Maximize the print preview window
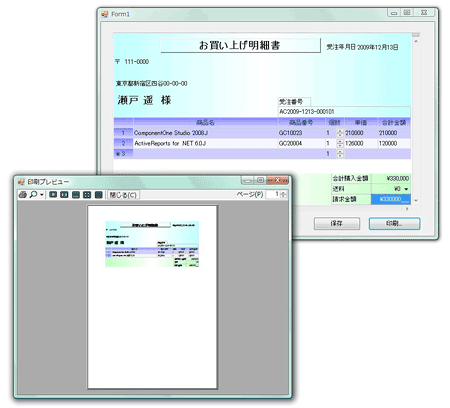Image resolution: width=450 pixels, height=408 pixels. (260, 180)
